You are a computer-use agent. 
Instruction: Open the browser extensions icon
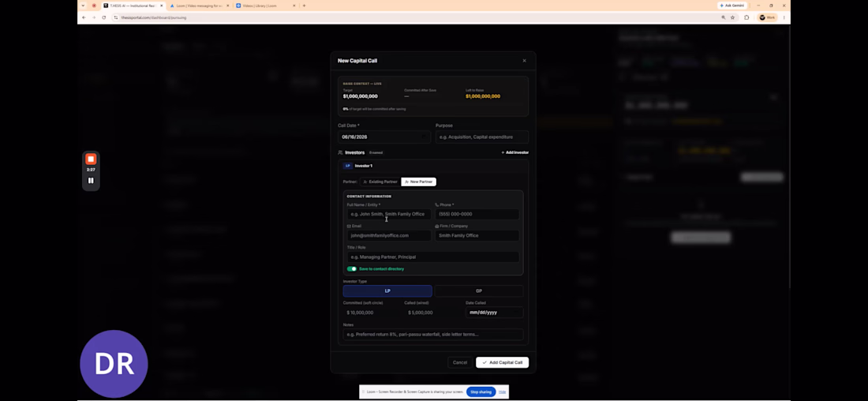pos(746,17)
